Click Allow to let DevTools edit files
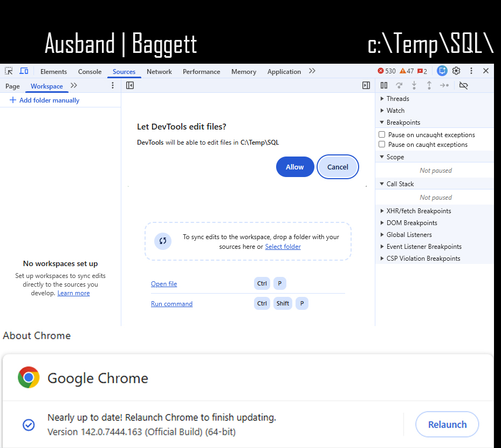This screenshot has width=501, height=448. (x=294, y=167)
